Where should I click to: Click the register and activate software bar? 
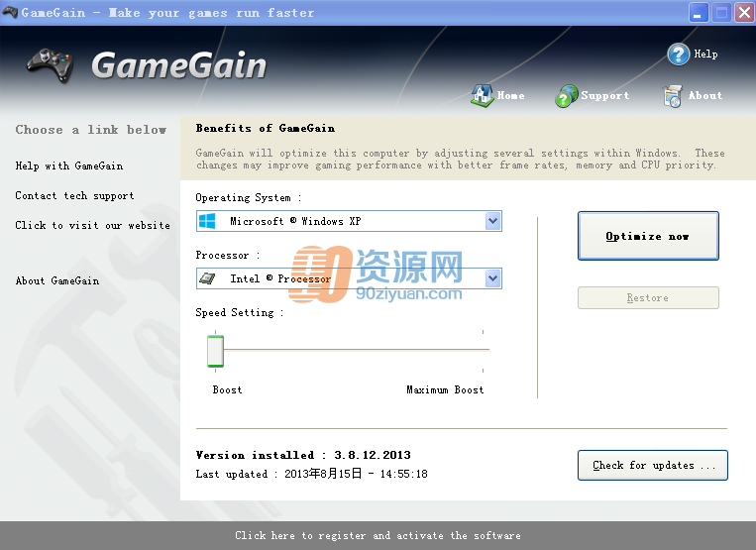378,535
